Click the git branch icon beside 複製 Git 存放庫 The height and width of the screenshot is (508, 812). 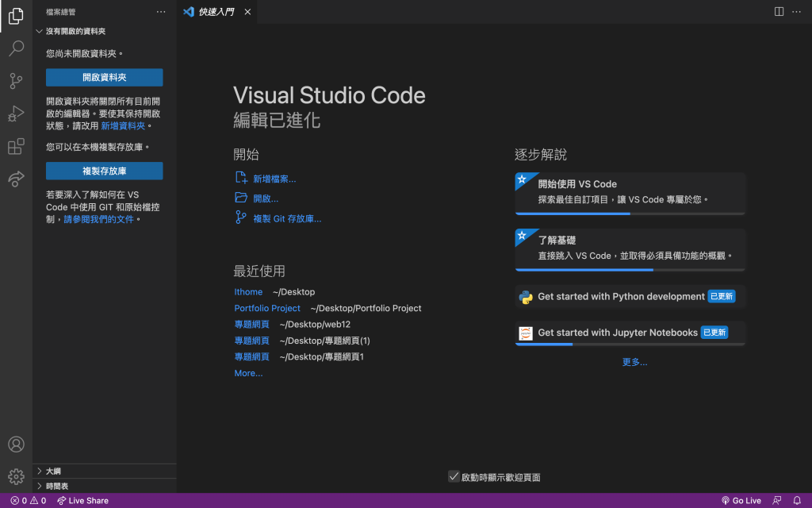(x=241, y=217)
